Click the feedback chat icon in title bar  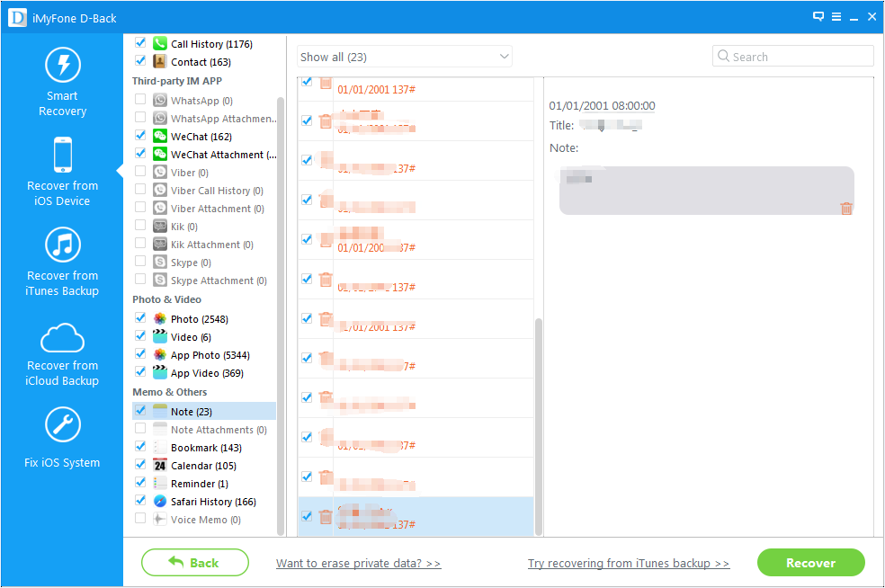coord(818,16)
